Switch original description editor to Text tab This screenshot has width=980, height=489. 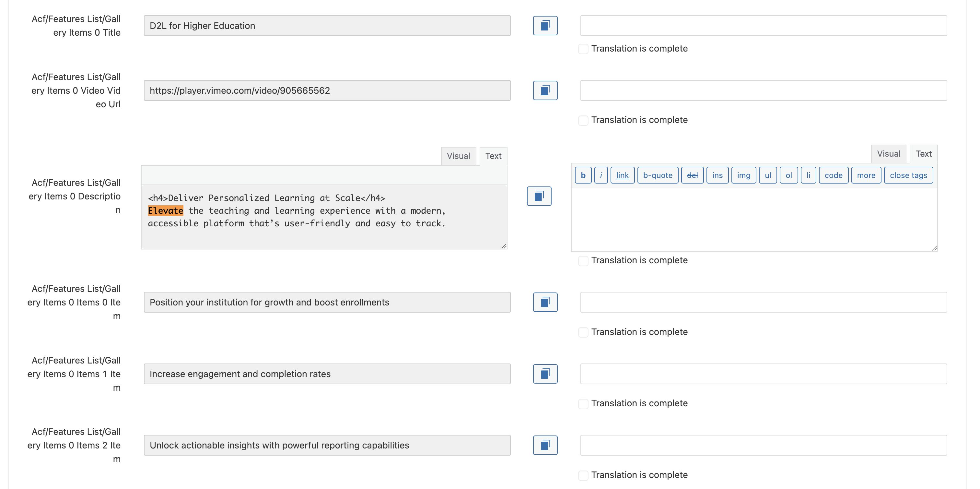493,156
